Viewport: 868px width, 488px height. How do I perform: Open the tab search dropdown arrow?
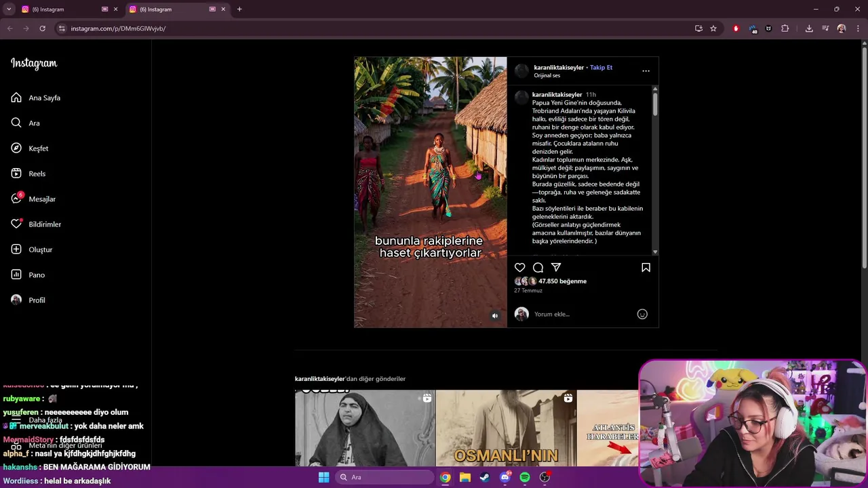[9, 9]
